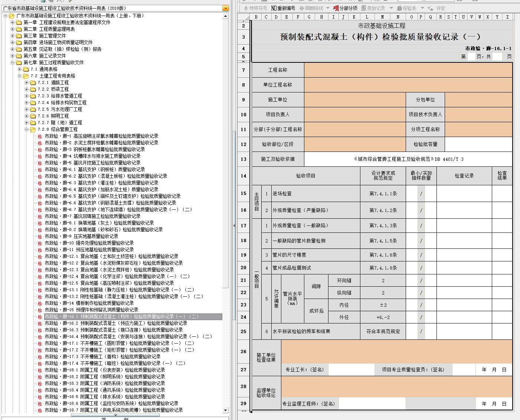520x420 pixels.
Task: Click the 评定 evaluation tool
Action: pyautogui.click(x=436, y=8)
